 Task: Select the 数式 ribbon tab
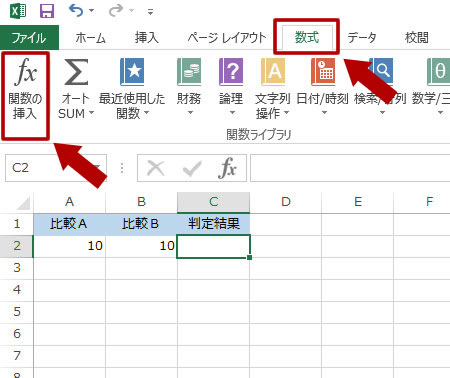pyautogui.click(x=307, y=37)
